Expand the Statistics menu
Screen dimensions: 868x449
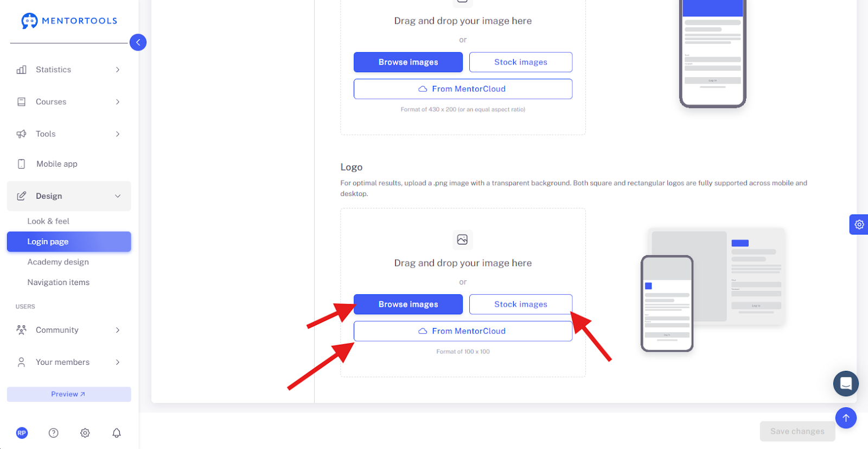pos(69,69)
